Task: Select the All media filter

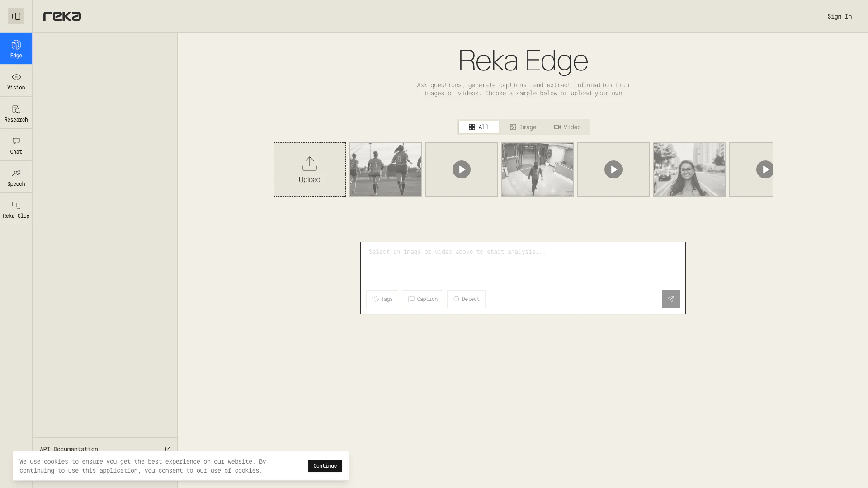Action: (x=478, y=127)
